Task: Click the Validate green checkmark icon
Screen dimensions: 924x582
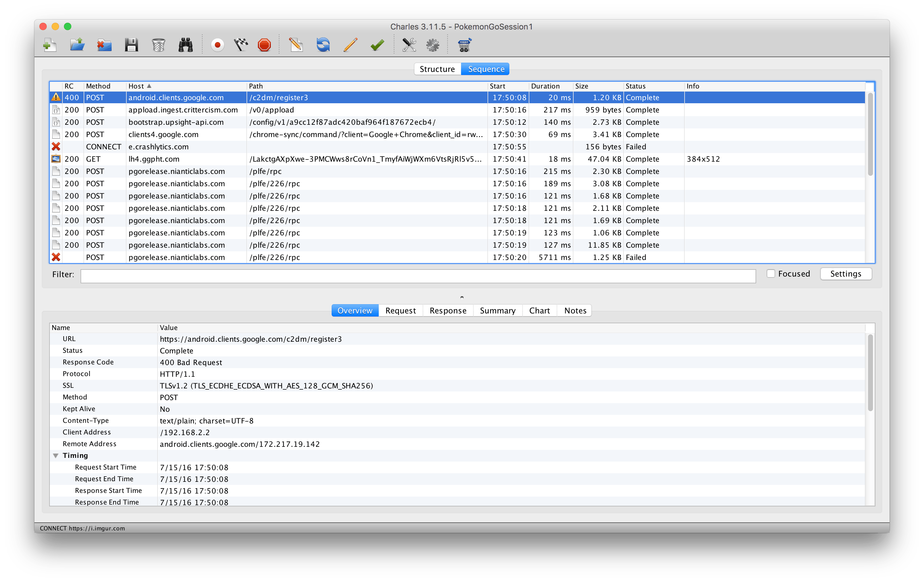Action: tap(377, 45)
